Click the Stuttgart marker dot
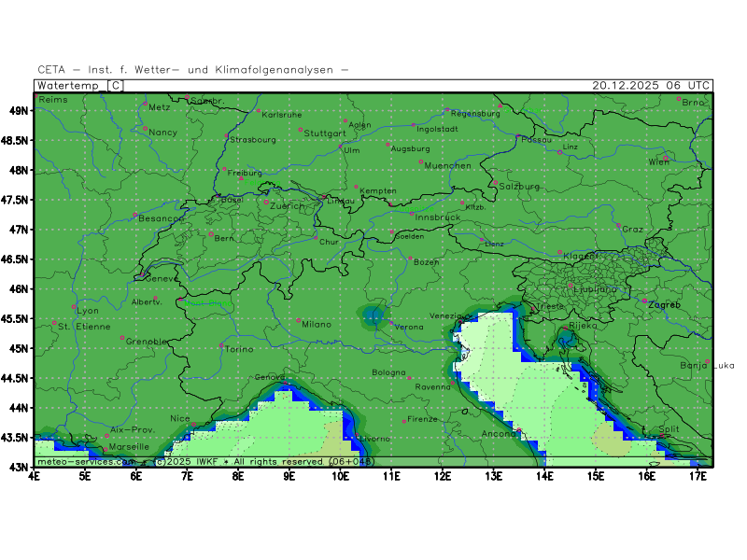The height and width of the screenshot is (560, 747). (x=301, y=130)
